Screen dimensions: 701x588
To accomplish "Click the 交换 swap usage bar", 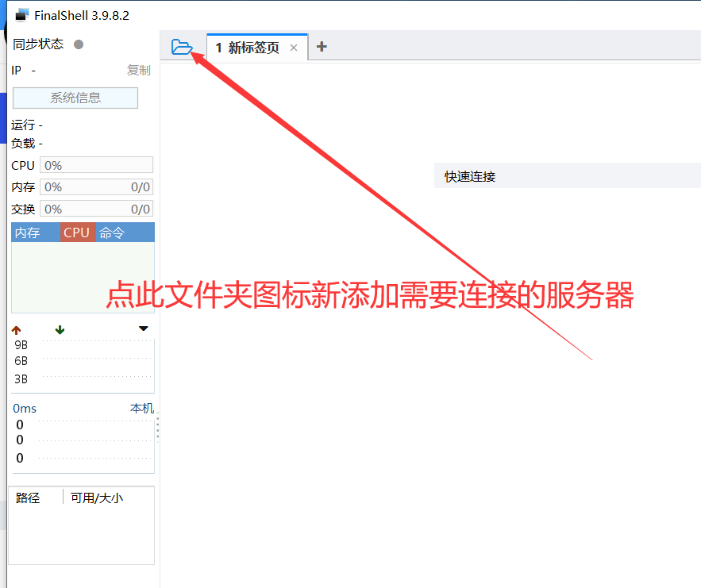I will click(96, 209).
